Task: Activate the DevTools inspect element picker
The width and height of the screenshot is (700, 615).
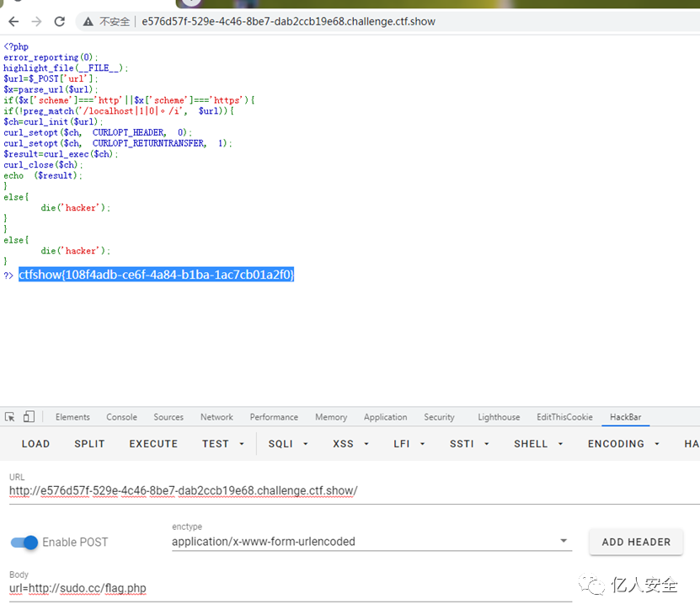Action: pyautogui.click(x=10, y=417)
